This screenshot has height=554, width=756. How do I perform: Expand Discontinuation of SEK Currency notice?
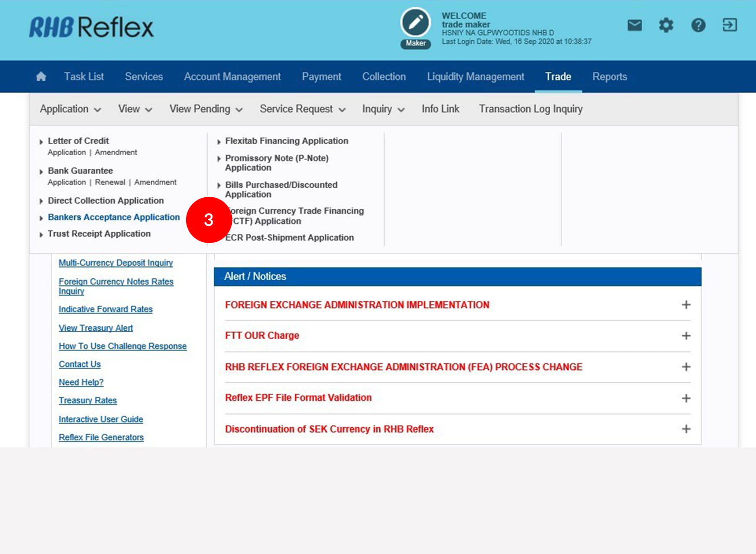click(x=686, y=429)
